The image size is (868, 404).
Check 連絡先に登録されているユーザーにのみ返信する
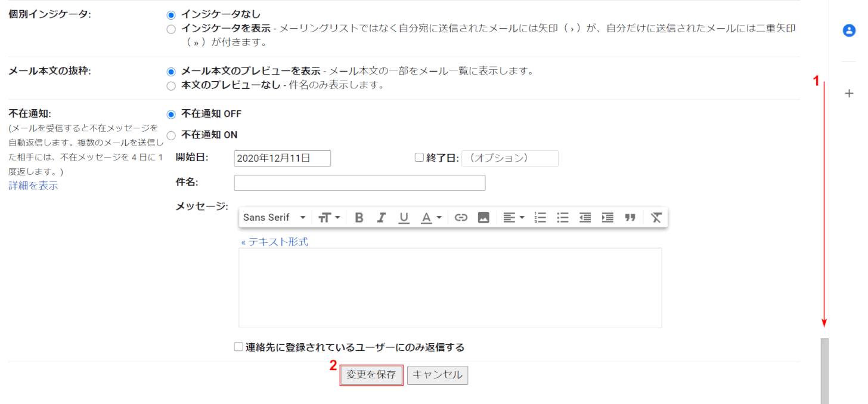(x=238, y=347)
